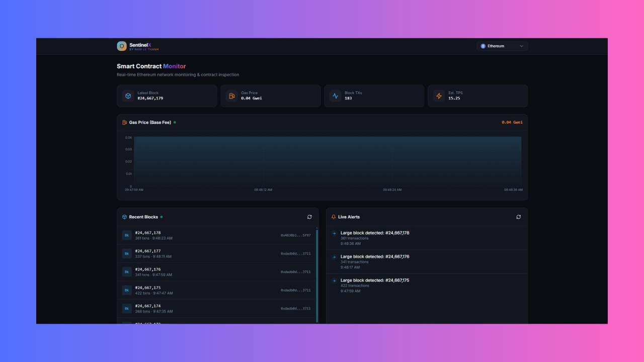Viewport: 644px width, 362px height.
Task: Click the Recent Blocks header cube icon
Action: [x=125, y=217]
